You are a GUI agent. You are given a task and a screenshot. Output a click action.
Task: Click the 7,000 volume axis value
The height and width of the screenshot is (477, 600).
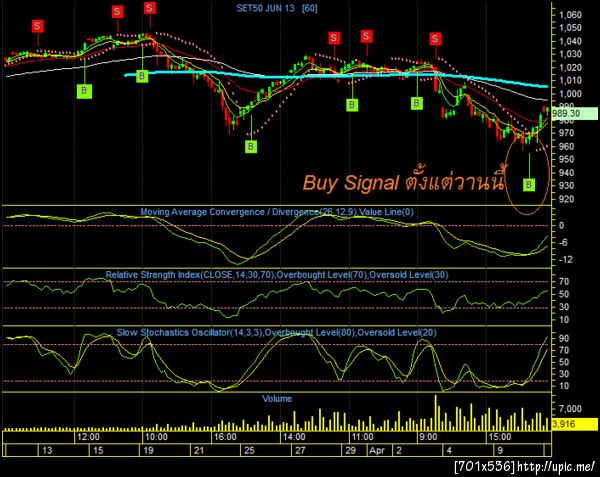tap(570, 409)
